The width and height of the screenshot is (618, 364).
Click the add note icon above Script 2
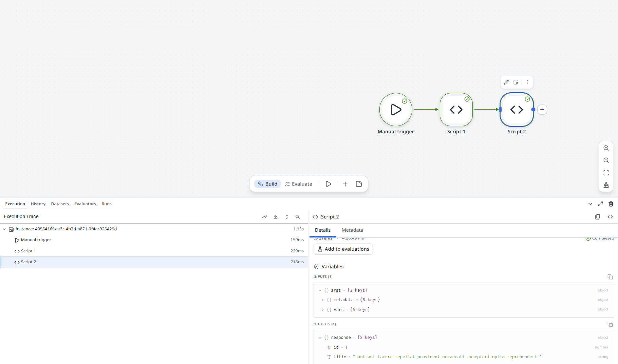pos(516,82)
